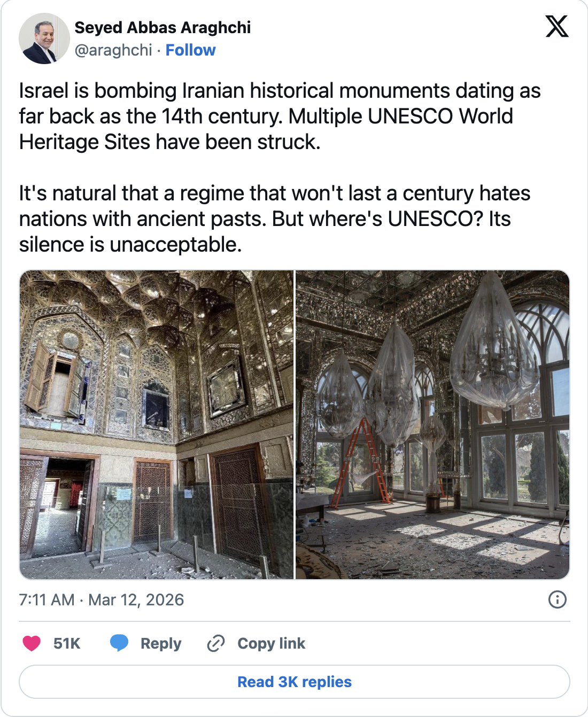Click the 7:11 AM time link
This screenshot has height=717, width=588.
pyautogui.click(x=47, y=600)
